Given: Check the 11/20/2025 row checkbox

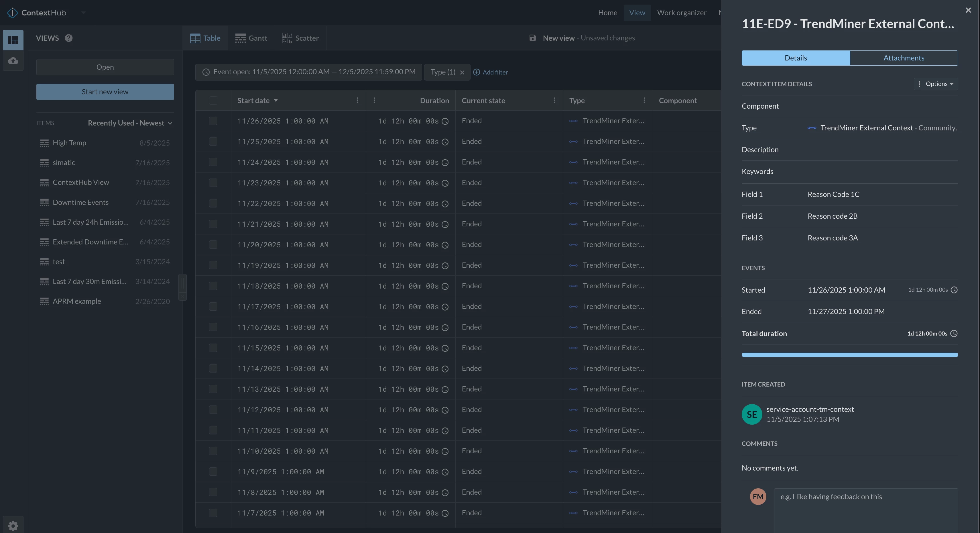Looking at the screenshot, I should (x=213, y=245).
